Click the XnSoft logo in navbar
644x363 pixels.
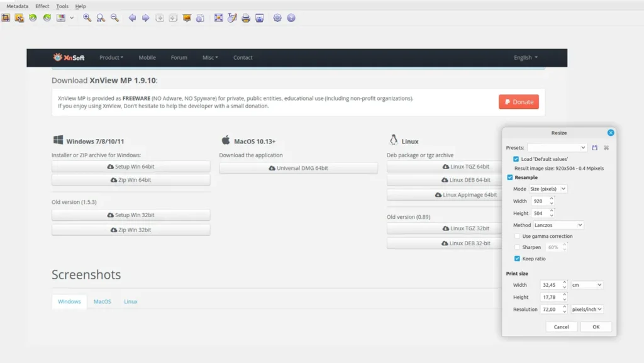(69, 57)
